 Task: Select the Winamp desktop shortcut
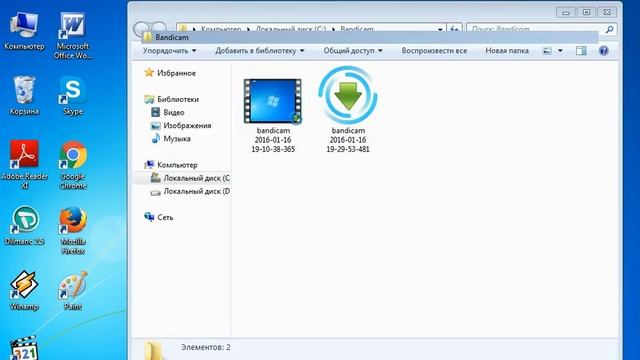(x=24, y=291)
